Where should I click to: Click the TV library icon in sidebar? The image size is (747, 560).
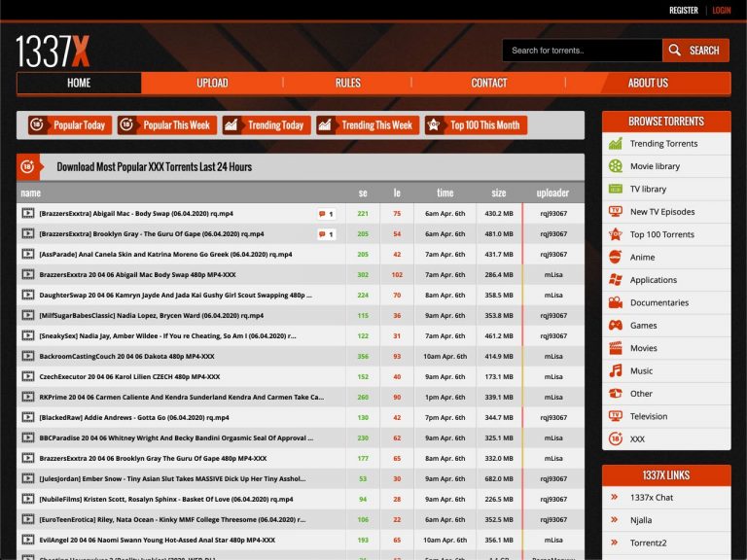[615, 189]
